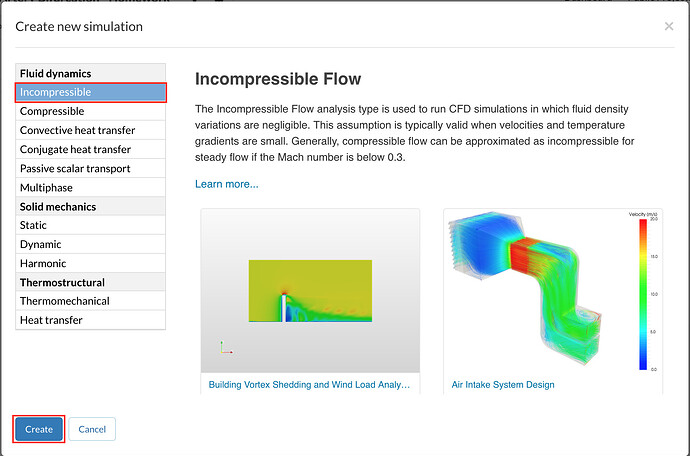This screenshot has width=690, height=456.
Task: Choose Convective heat transfer option
Action: tap(90, 130)
